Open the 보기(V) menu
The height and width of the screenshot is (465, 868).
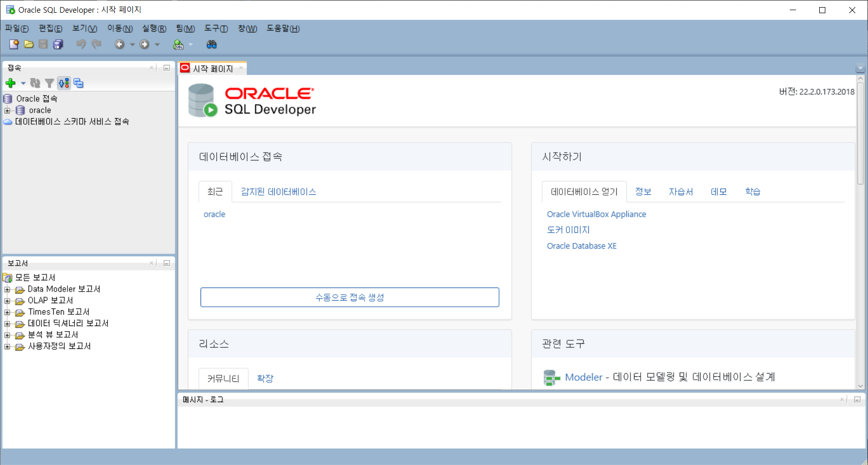coord(85,28)
